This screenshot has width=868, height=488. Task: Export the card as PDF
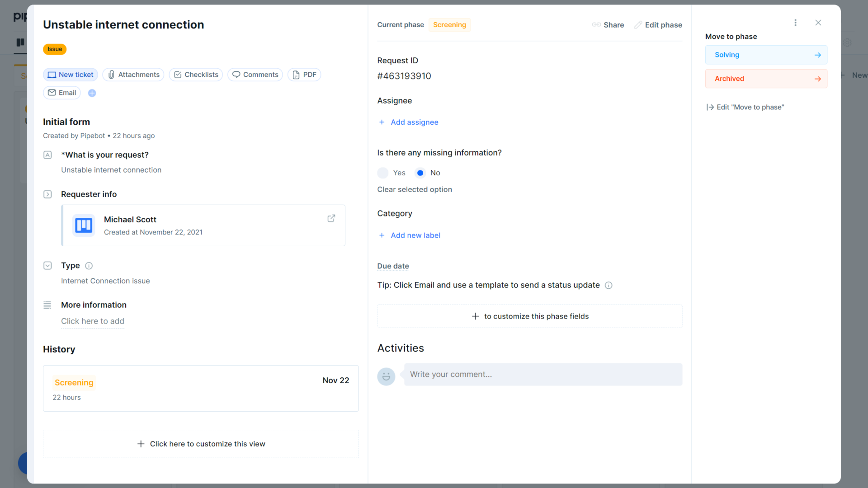pyautogui.click(x=304, y=75)
